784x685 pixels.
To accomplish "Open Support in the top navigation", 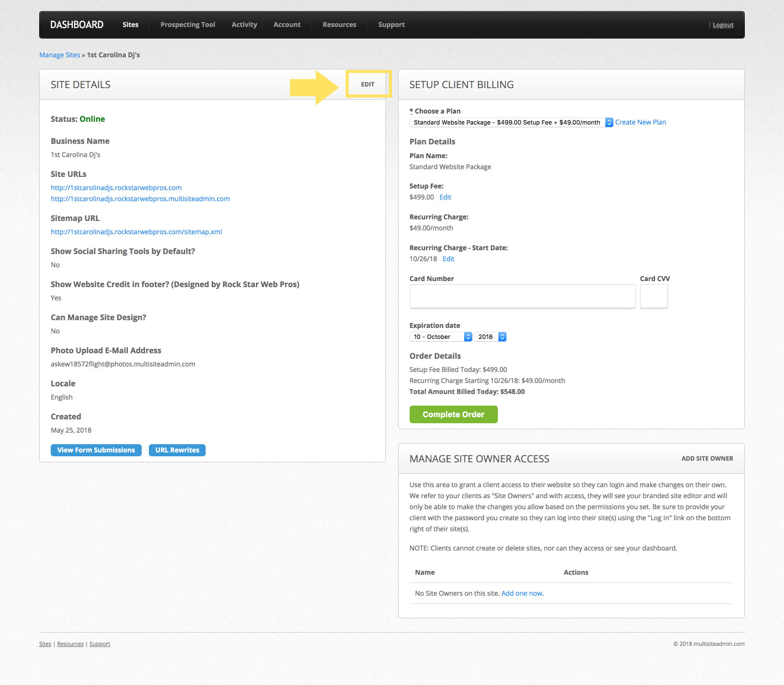I will point(391,25).
